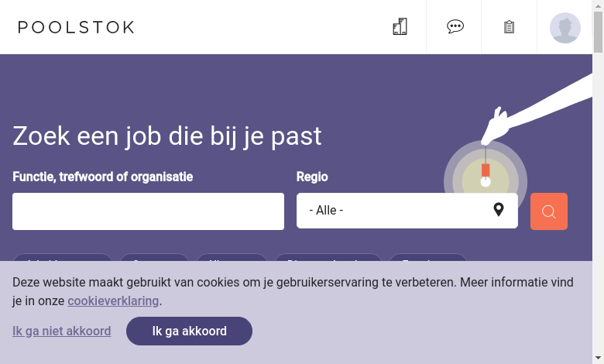Decline cookies with 'Ik ga niet akkoord'
604x364 pixels.
(x=62, y=331)
